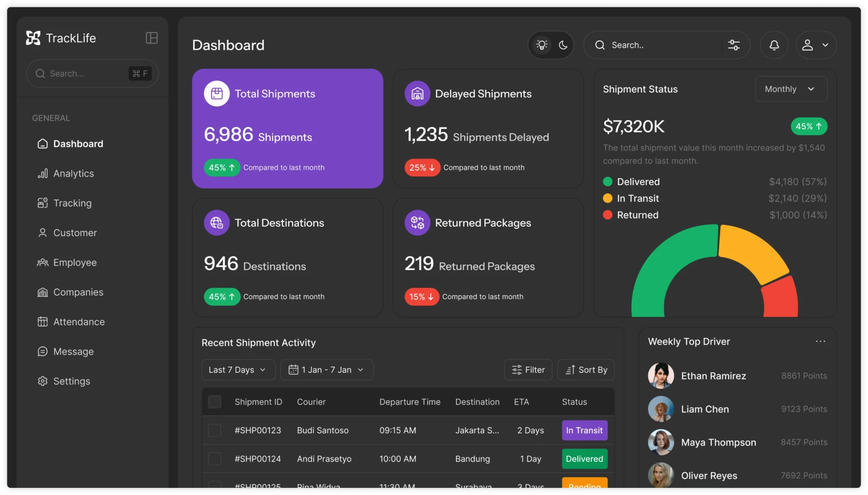Click the Total Destinations globe icon
Screen dimensions: 868x495
[x=217, y=223]
